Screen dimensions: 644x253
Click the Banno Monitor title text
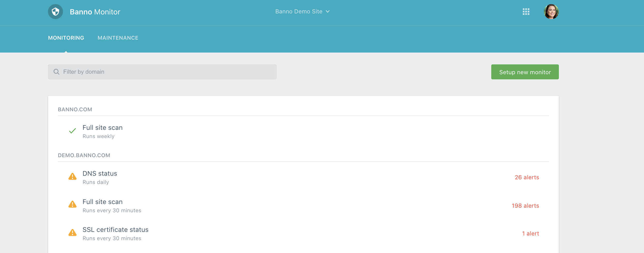pyautogui.click(x=95, y=12)
